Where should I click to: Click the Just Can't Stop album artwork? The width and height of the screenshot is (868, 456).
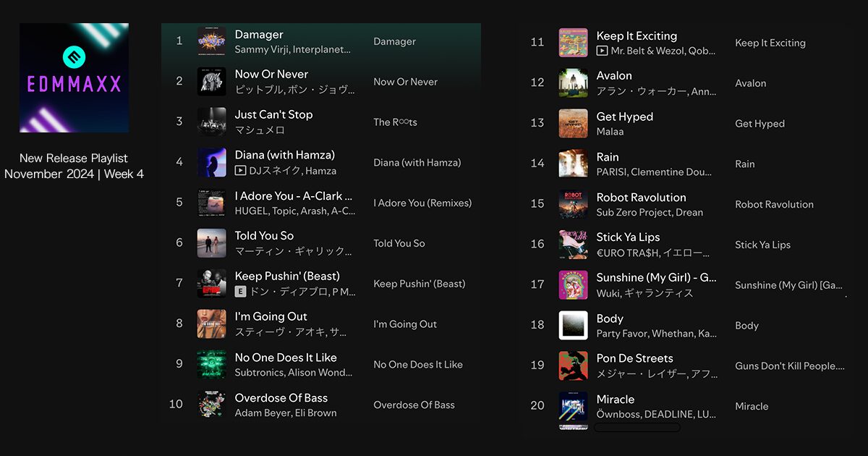211,122
